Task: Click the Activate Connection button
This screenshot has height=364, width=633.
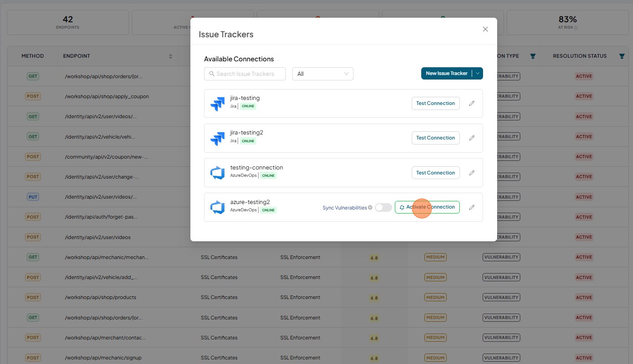Action: pyautogui.click(x=427, y=207)
